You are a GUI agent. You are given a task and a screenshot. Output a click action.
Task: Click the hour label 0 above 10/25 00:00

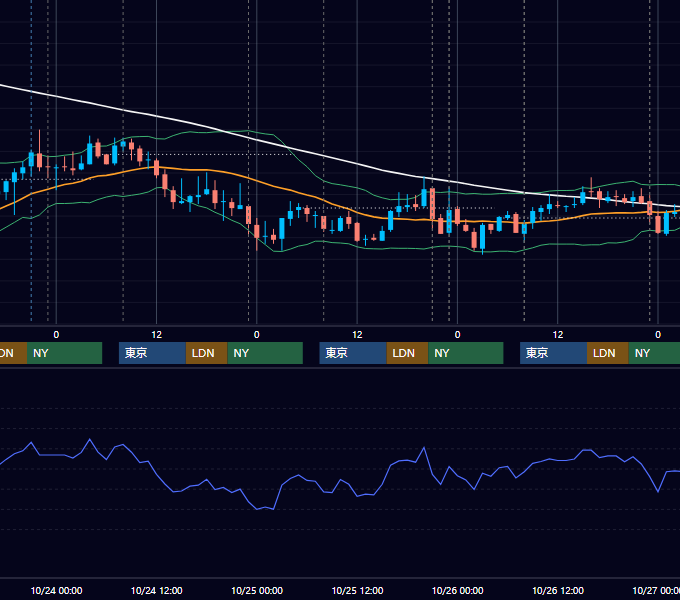[257, 335]
